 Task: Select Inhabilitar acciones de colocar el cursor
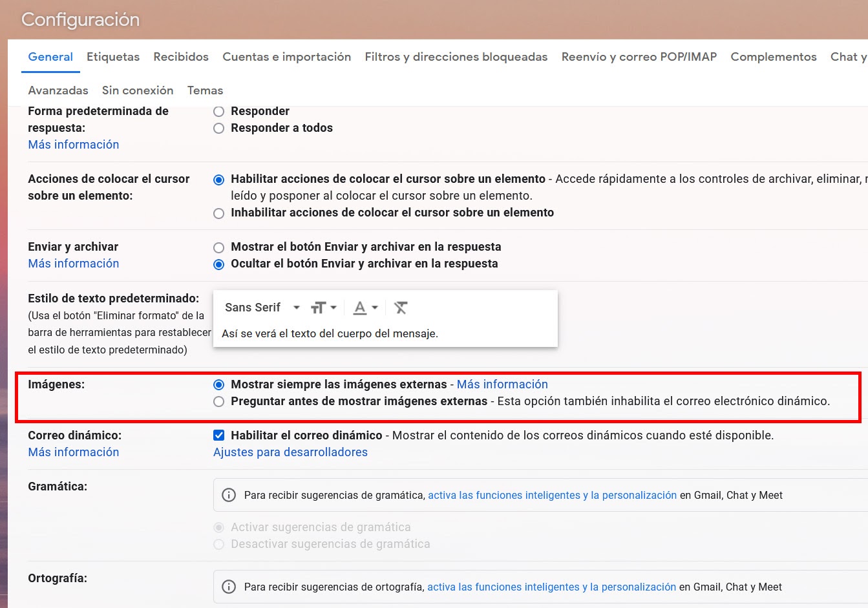219,213
